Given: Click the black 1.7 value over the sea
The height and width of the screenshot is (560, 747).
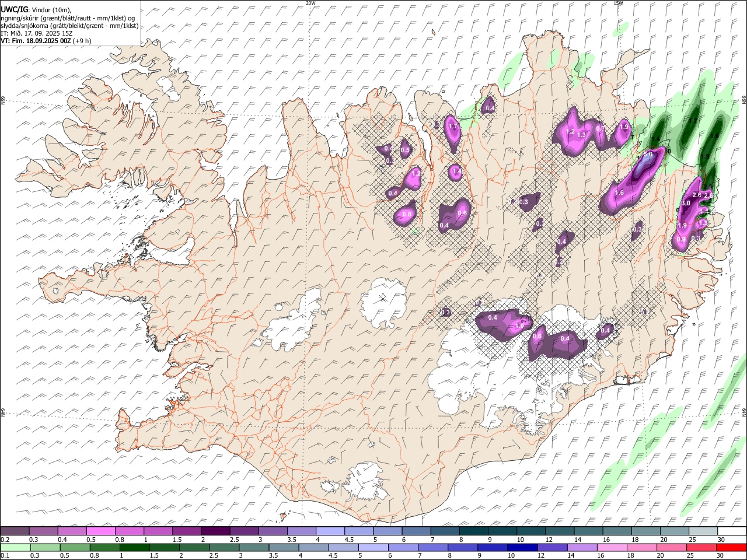Looking at the screenshot, I should point(693,121).
